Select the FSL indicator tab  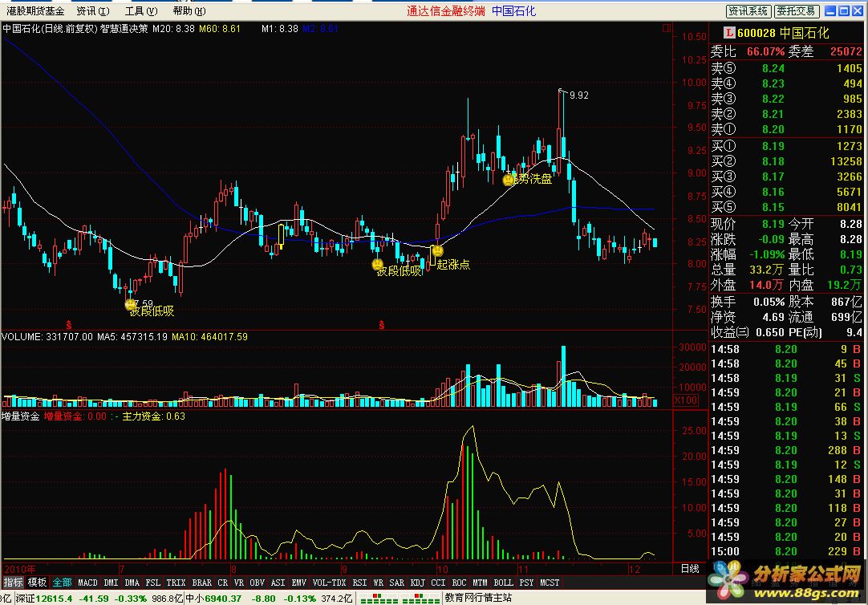(152, 583)
